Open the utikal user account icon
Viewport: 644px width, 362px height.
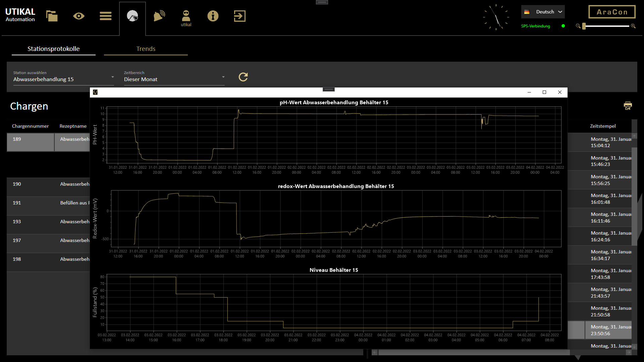pos(186,16)
